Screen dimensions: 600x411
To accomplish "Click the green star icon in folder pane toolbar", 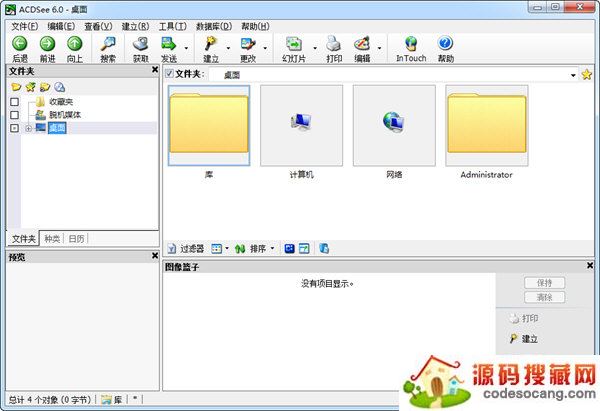I will [31, 87].
